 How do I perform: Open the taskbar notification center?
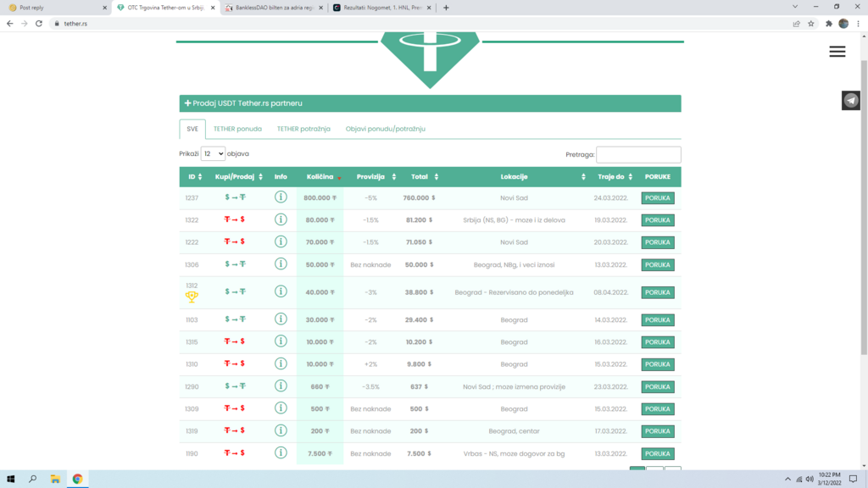pos(853,480)
